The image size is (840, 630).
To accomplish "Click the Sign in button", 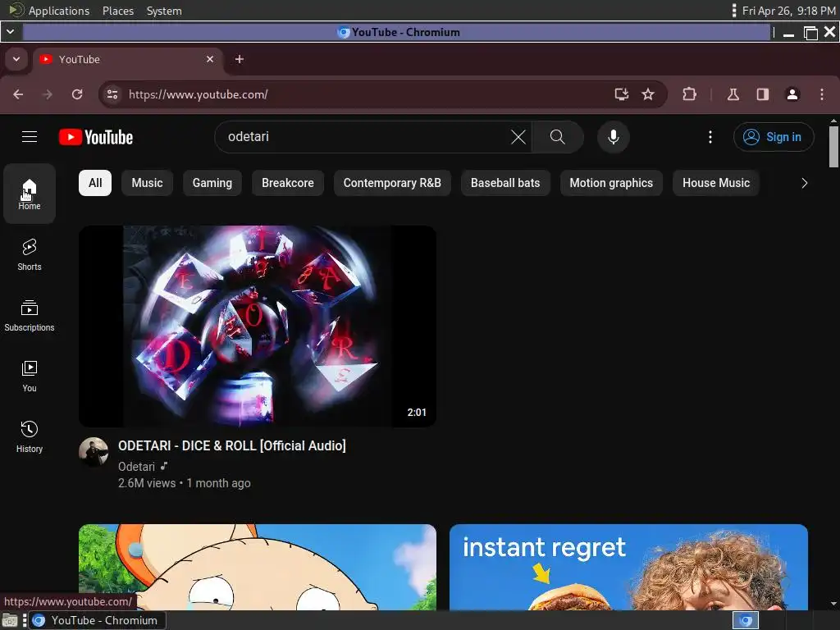I will point(774,137).
